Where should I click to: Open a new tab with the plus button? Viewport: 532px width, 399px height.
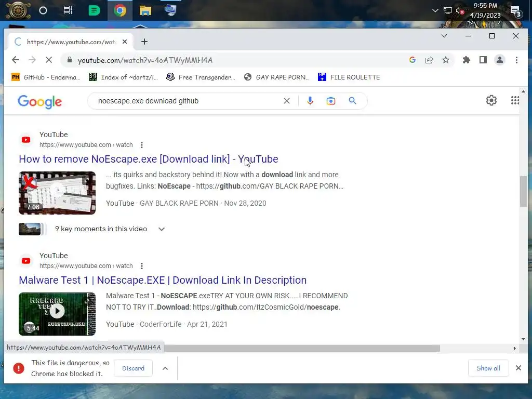coord(144,42)
